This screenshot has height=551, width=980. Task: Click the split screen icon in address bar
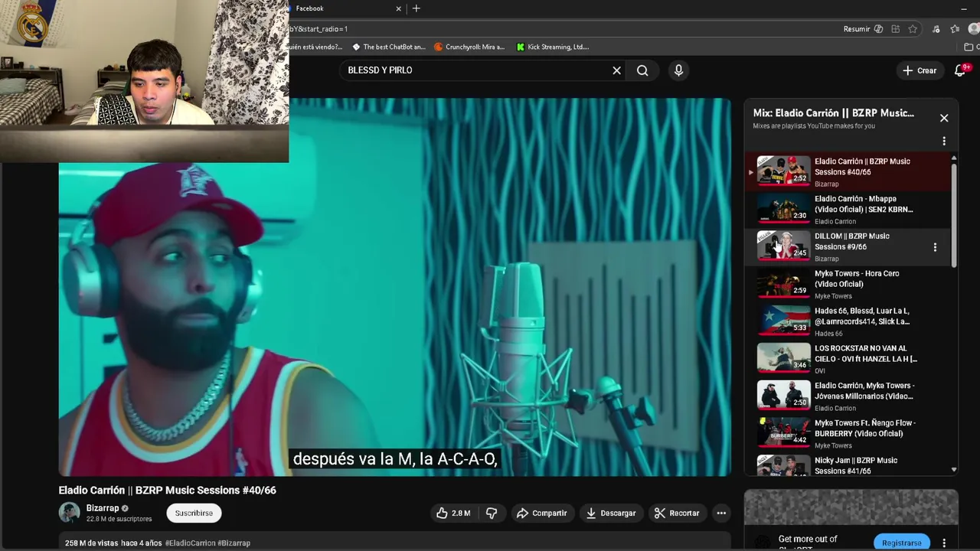pyautogui.click(x=895, y=29)
